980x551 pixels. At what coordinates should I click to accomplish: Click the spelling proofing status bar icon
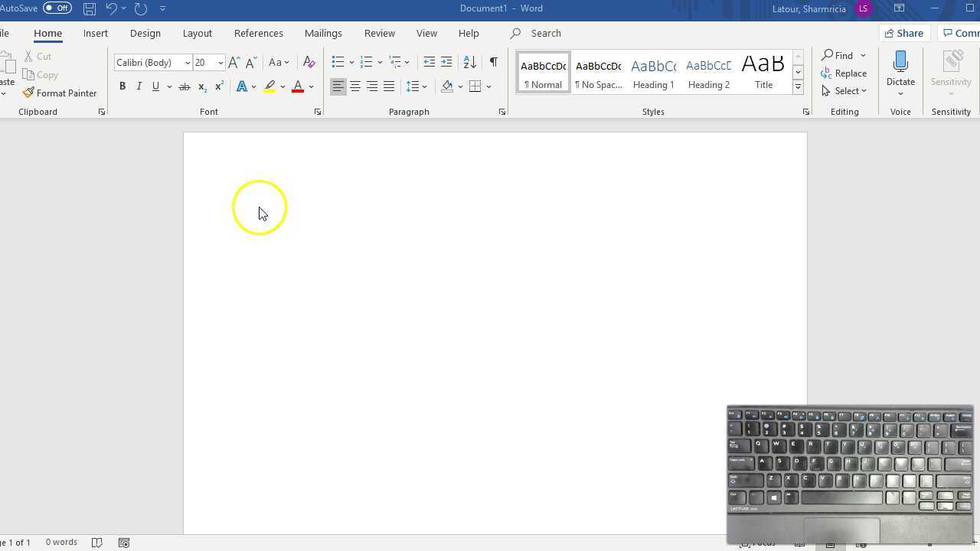pyautogui.click(x=97, y=543)
